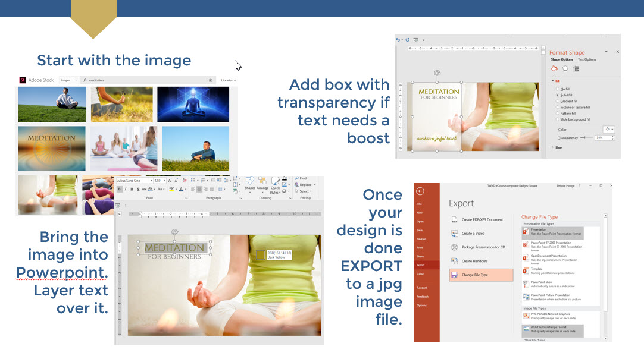Justify text in Paragraph group
This screenshot has height=359, width=644.
(x=211, y=189)
